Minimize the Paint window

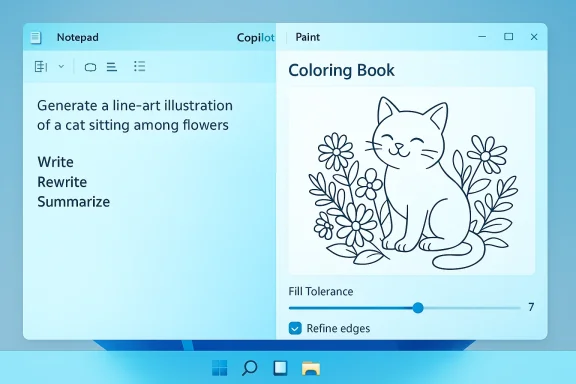482,37
